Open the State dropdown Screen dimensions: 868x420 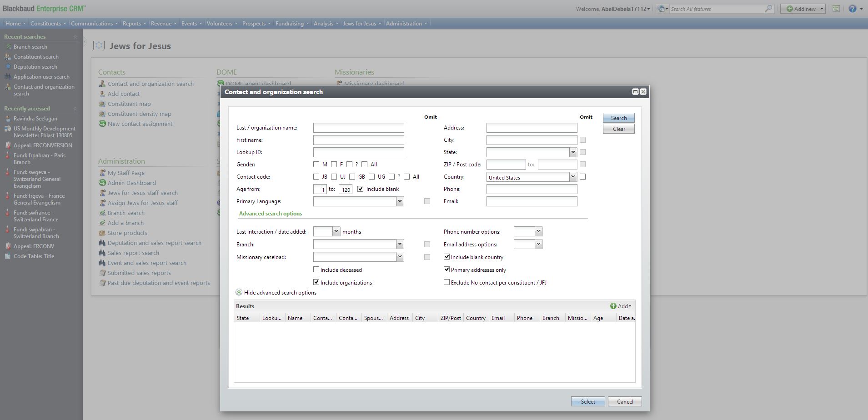click(573, 152)
